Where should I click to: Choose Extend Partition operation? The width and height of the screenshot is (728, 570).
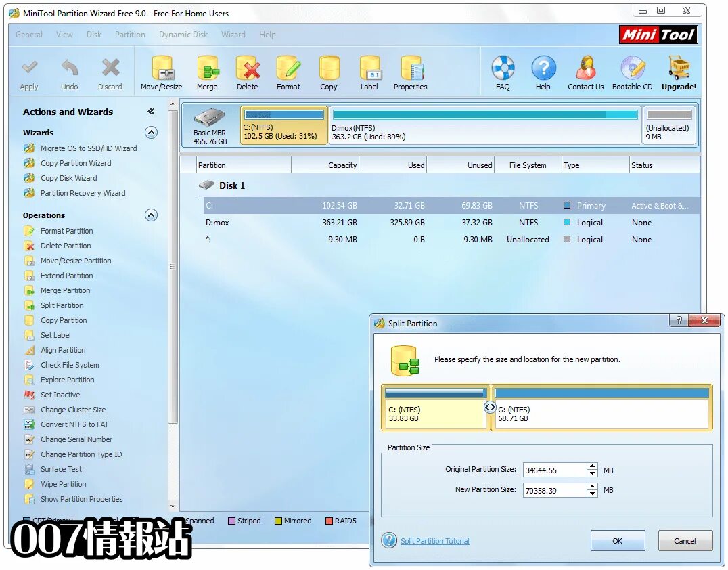click(66, 276)
